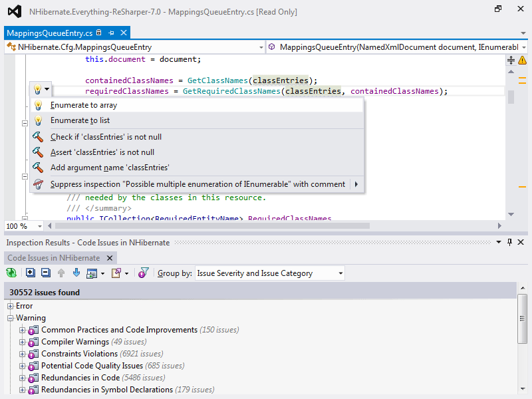532x399 pixels.
Task: Expand the Constraints Violations category
Action: tap(23, 354)
